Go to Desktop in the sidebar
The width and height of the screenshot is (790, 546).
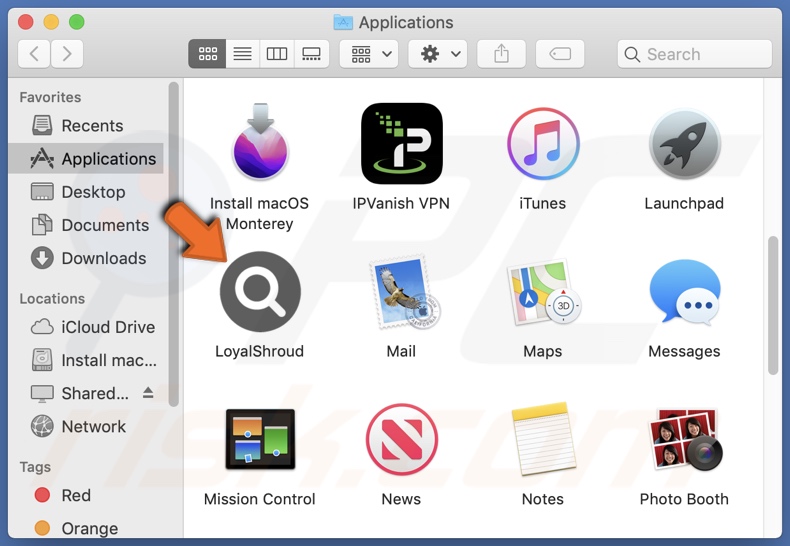[86, 192]
